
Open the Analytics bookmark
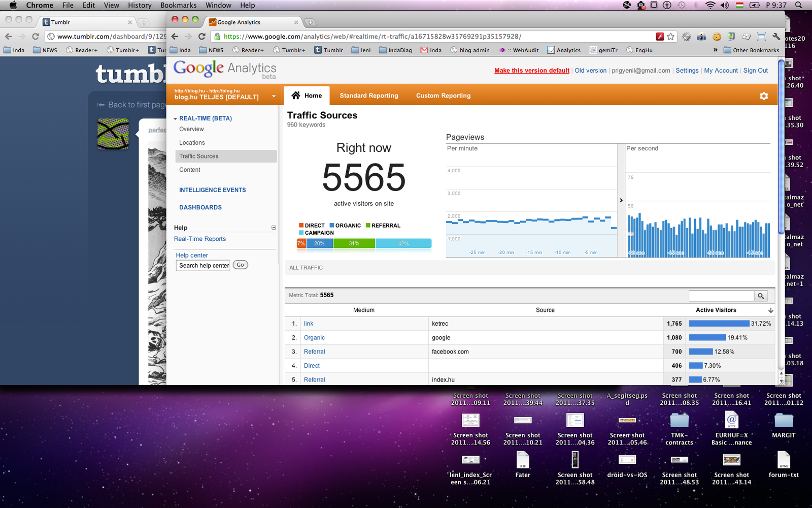coord(563,50)
